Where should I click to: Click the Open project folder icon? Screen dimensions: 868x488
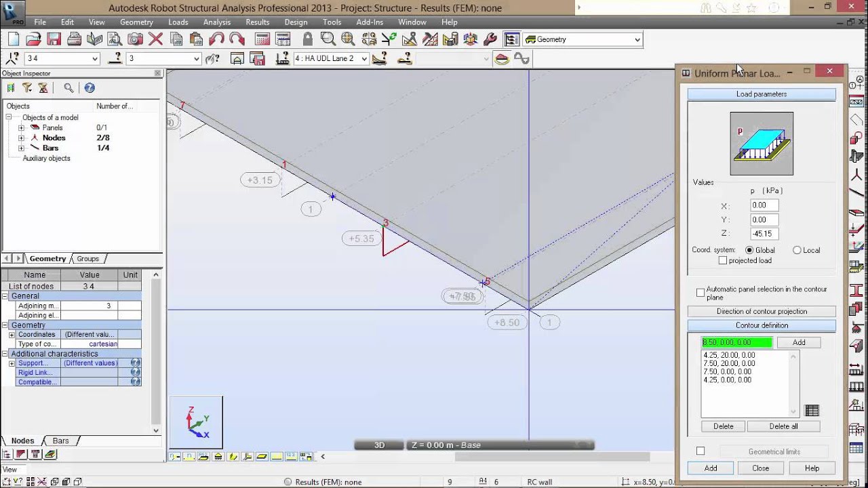[x=34, y=39]
